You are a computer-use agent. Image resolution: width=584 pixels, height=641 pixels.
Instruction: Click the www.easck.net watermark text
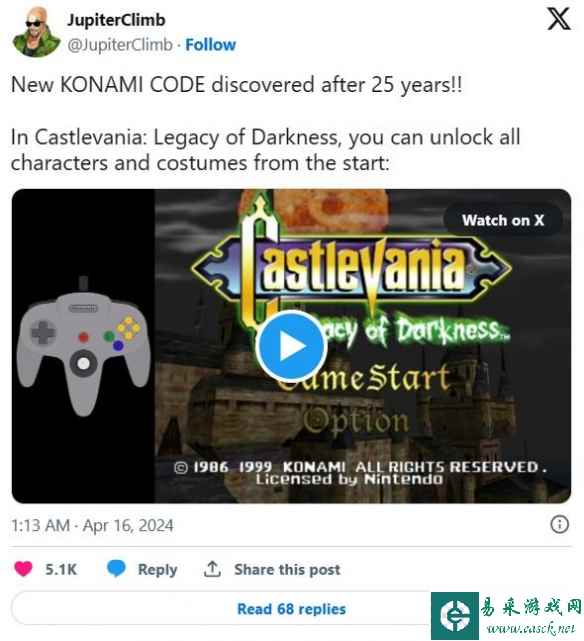[x=531, y=628]
